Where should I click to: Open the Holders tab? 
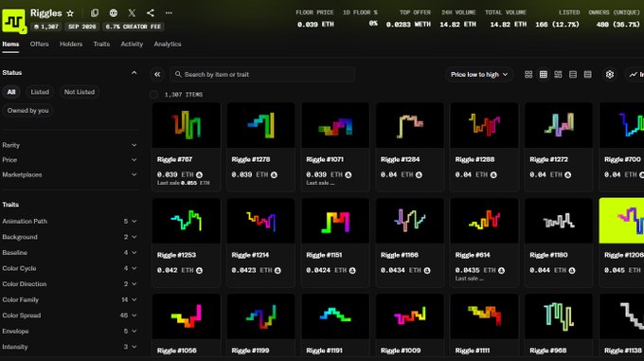[71, 44]
